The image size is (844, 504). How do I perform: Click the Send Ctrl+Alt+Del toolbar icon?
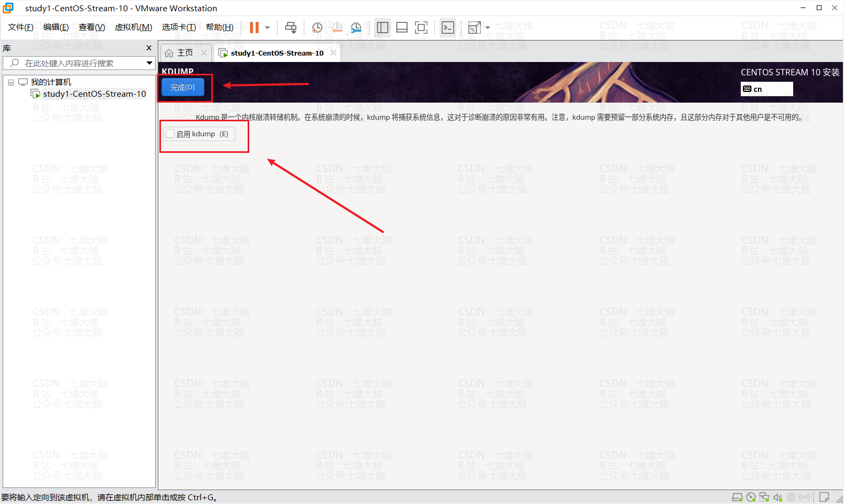[x=290, y=28]
